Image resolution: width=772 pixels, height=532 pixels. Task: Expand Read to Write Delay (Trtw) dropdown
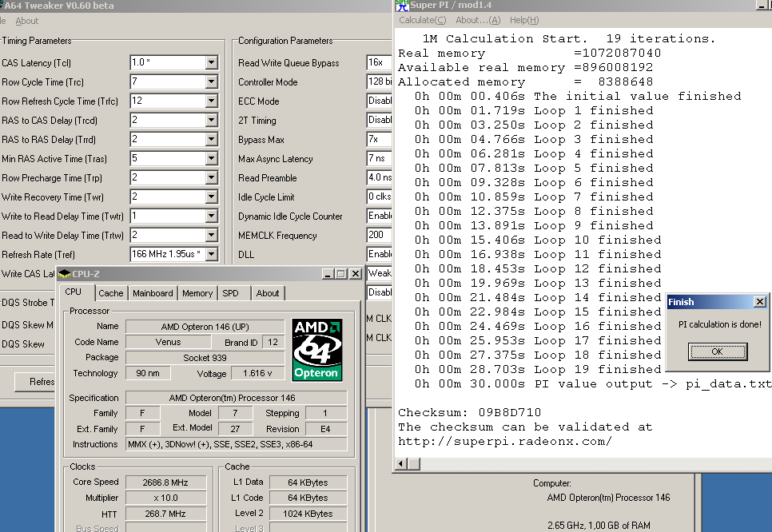211,235
